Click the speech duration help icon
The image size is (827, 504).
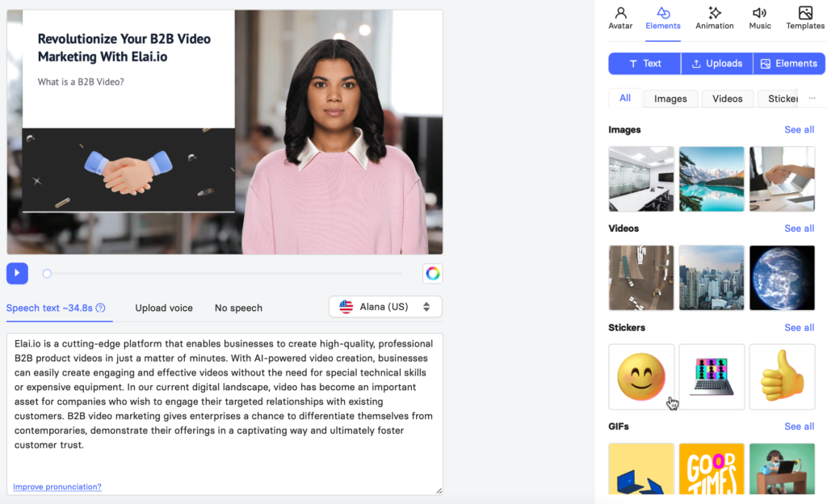(100, 308)
